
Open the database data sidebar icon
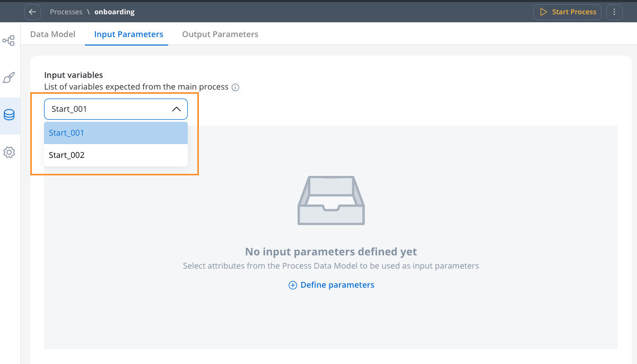point(9,115)
